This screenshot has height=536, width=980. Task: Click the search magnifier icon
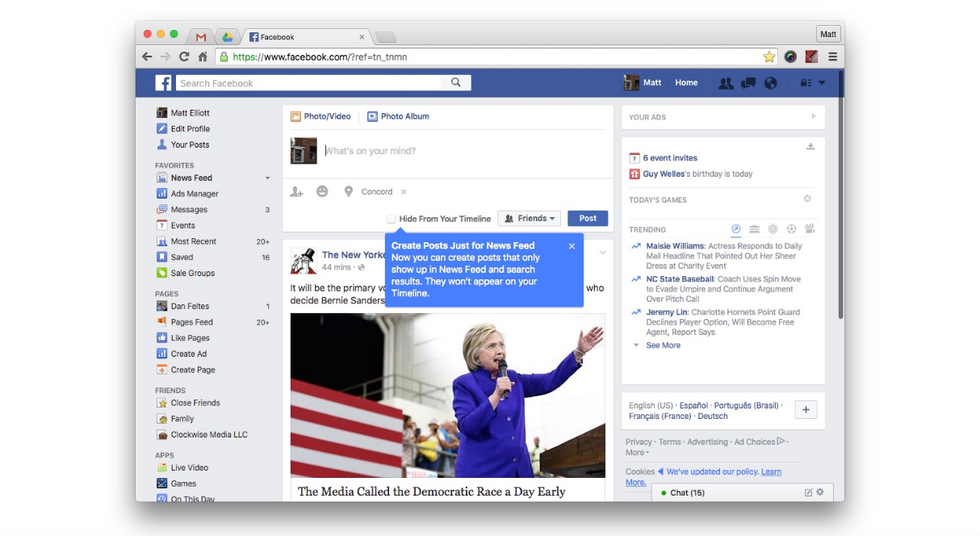coord(456,82)
